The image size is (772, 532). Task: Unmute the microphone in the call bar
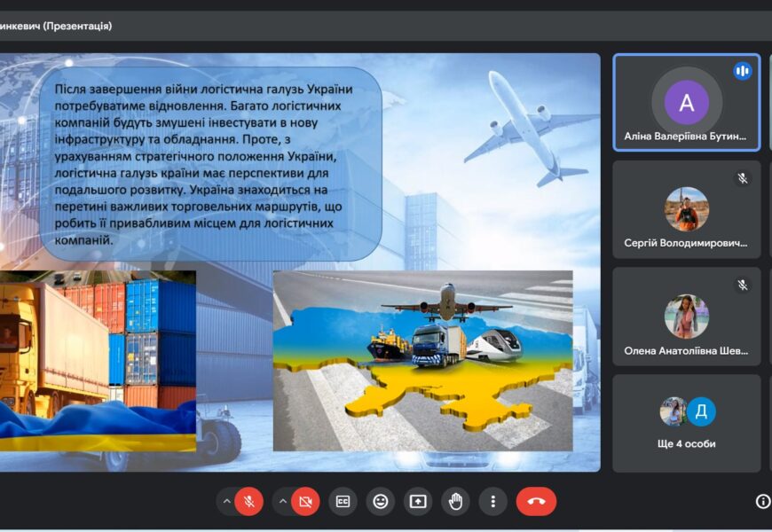coord(249,502)
